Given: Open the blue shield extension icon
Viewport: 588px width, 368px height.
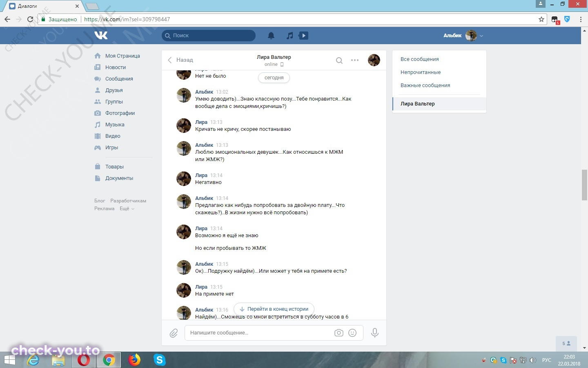Looking at the screenshot, I should [x=567, y=19].
